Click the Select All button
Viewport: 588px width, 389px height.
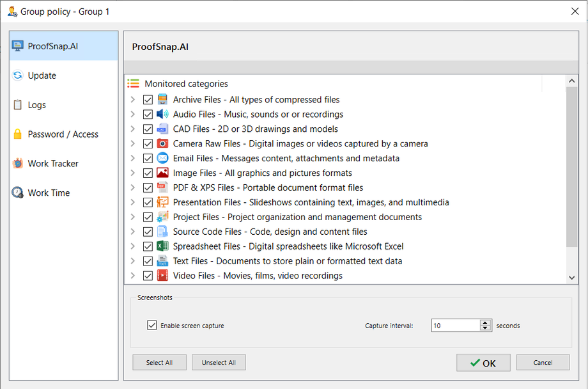point(159,362)
